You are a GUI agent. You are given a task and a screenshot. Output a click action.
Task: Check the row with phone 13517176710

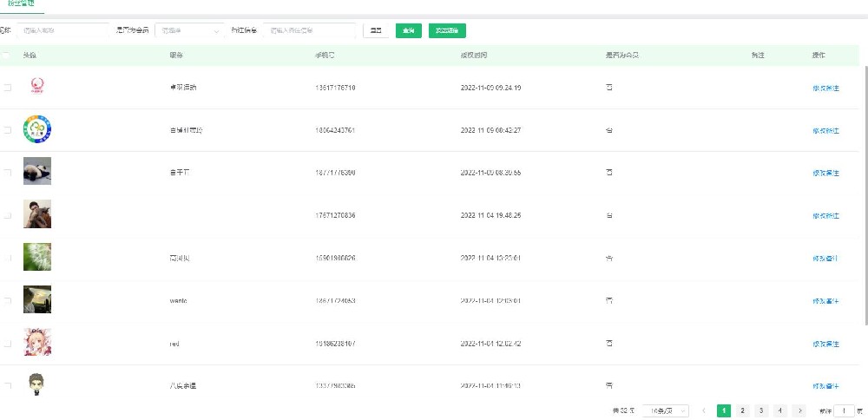(8, 88)
